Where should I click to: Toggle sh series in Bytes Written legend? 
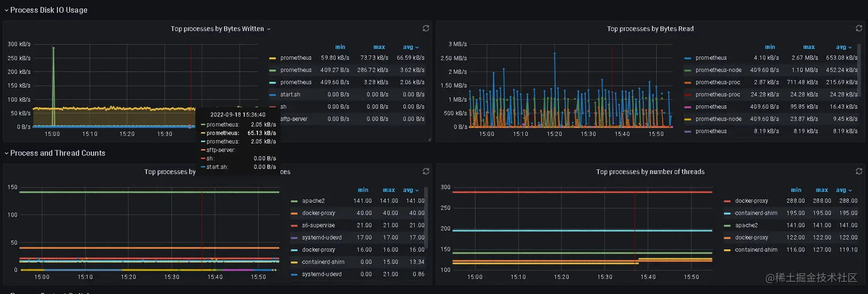(283, 107)
